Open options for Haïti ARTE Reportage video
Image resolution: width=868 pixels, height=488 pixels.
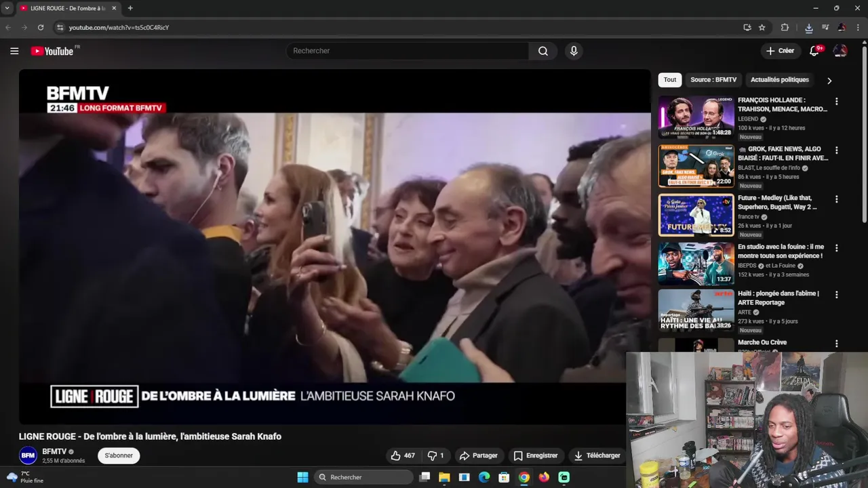click(x=836, y=295)
